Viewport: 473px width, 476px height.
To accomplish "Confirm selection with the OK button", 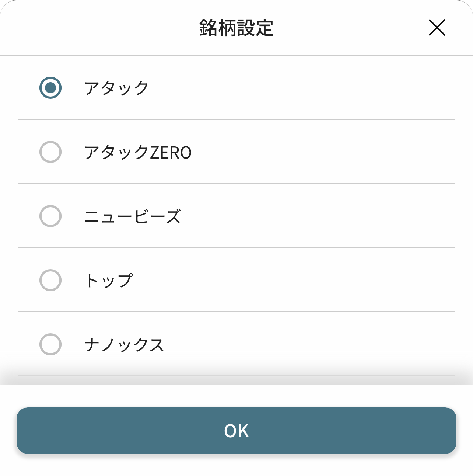I will pos(236,431).
